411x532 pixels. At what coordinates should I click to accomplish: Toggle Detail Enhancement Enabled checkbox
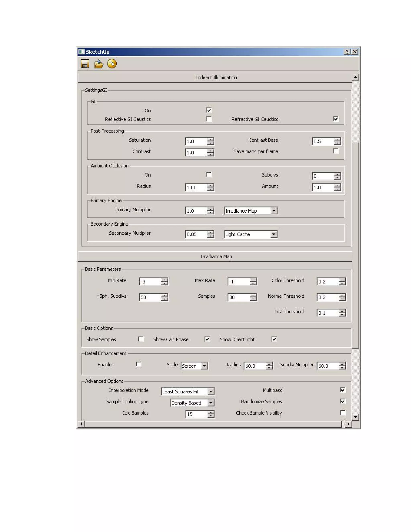point(138,364)
